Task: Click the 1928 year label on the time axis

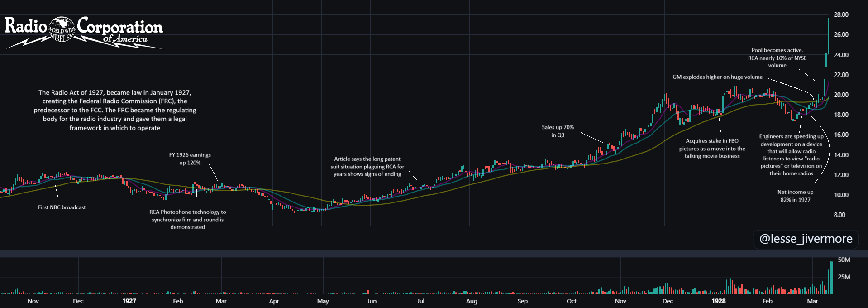Action: pyautogui.click(x=719, y=301)
